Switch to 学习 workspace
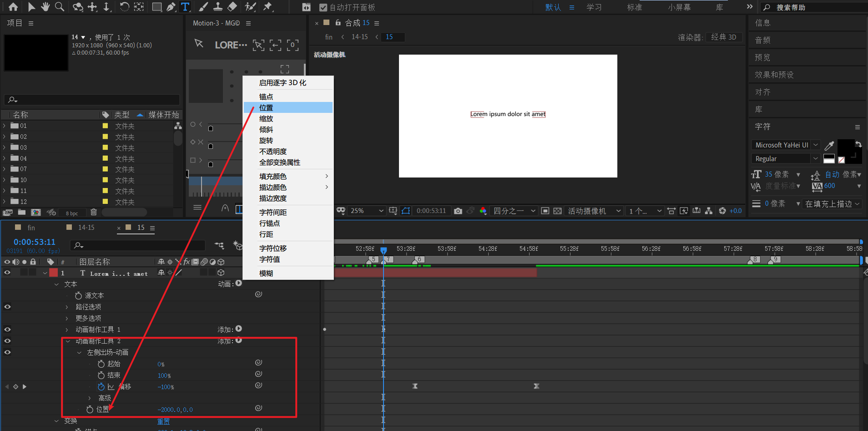 pos(594,7)
